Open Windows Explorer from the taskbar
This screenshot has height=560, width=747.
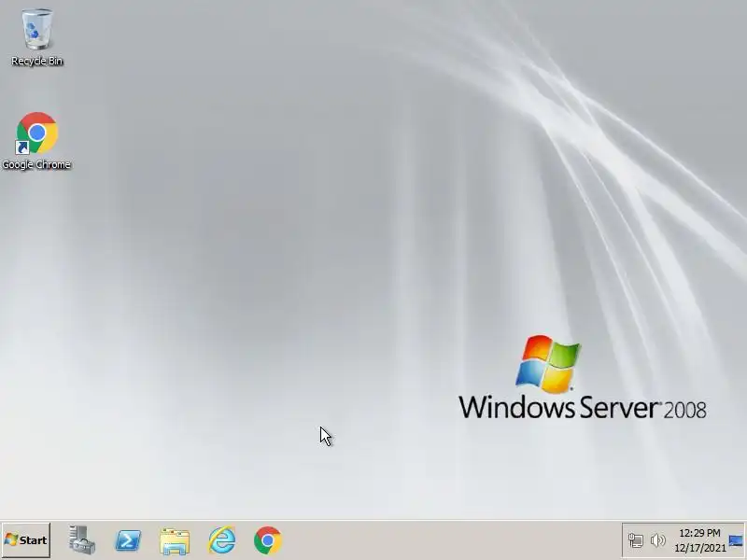pyautogui.click(x=175, y=541)
